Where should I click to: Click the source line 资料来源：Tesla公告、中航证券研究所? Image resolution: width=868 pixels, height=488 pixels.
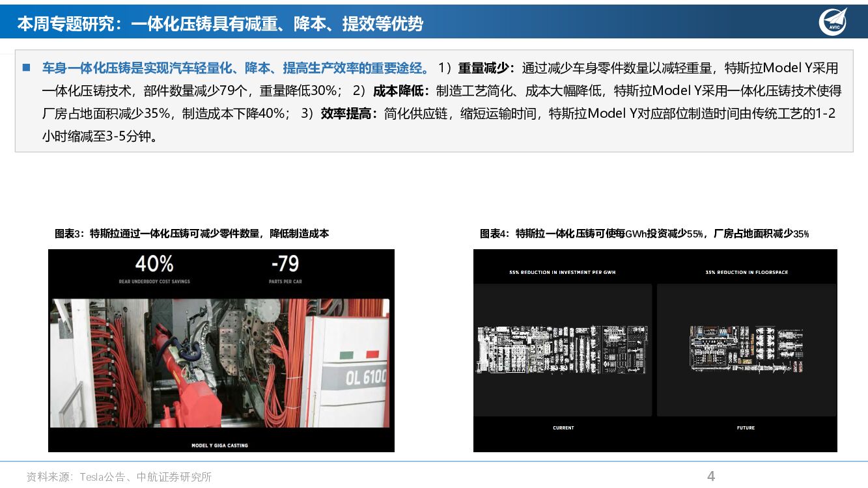point(119,477)
